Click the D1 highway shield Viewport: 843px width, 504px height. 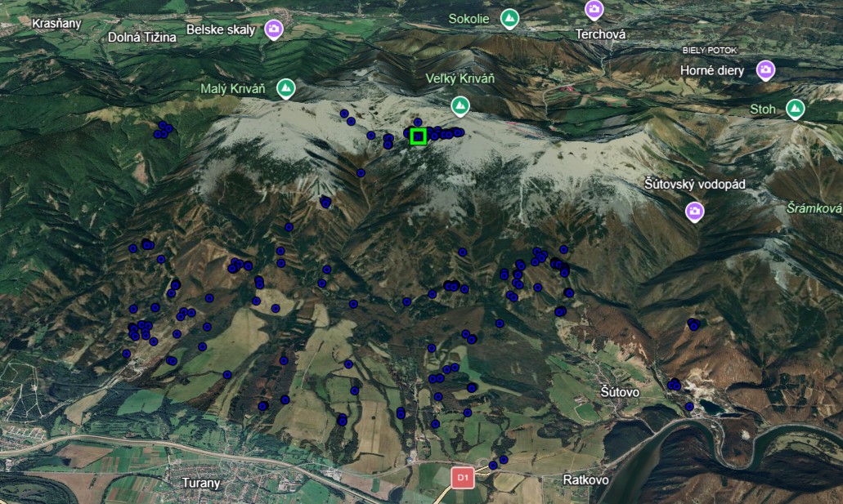point(462,477)
